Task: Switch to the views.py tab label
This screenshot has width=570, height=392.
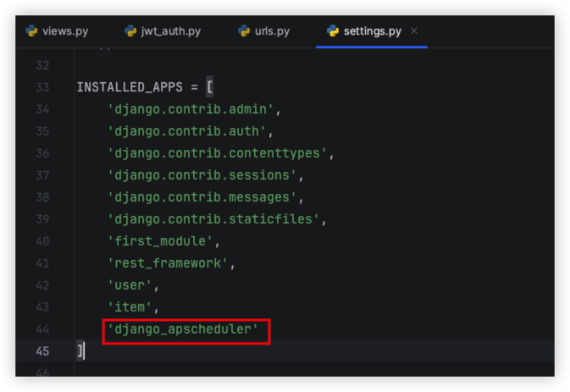Action: tap(64, 31)
